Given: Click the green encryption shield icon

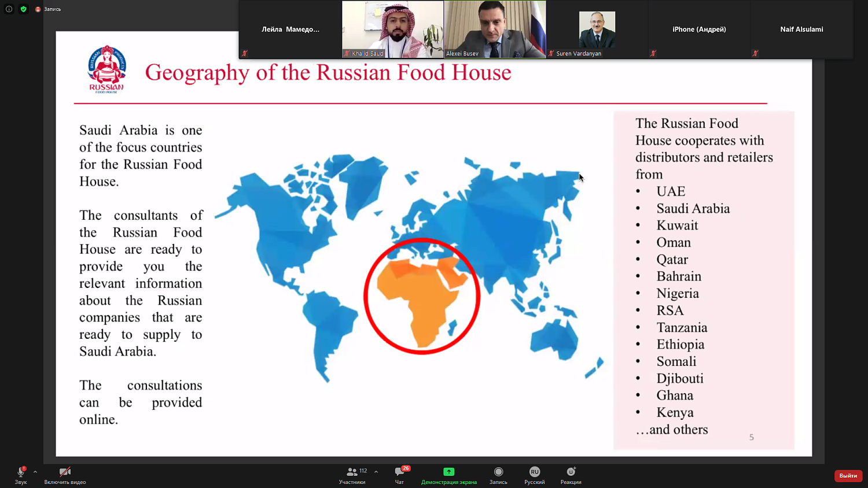Looking at the screenshot, I should (24, 9).
